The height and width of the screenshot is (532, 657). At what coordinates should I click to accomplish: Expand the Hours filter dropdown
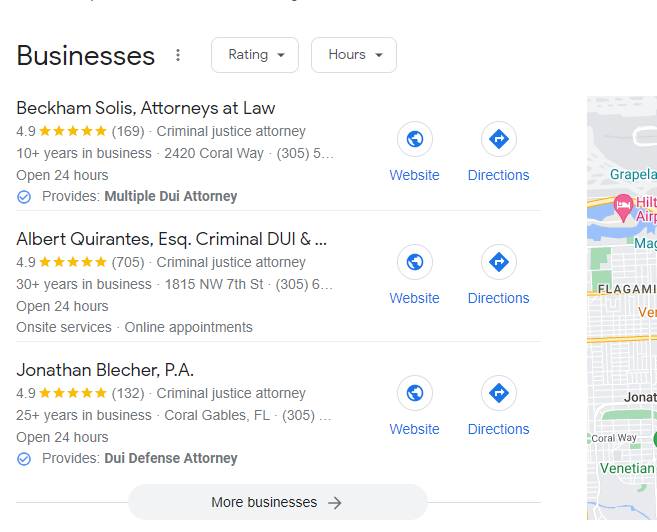(354, 55)
